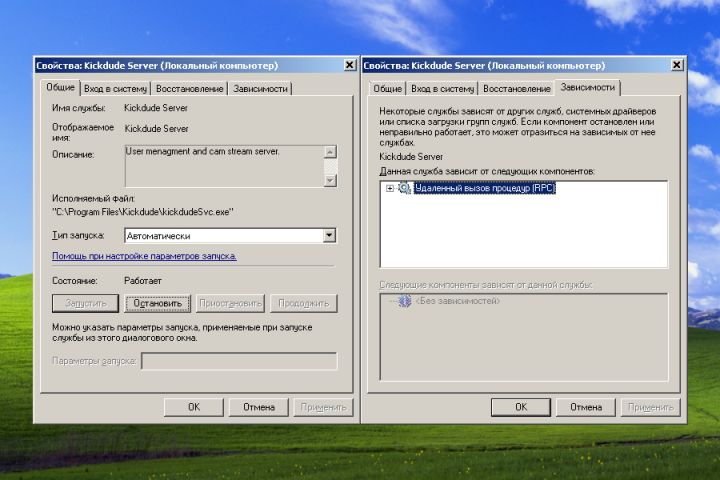This screenshot has width=720, height=480.
Task: Click the 'Без зависимостей' gear icon
Action: [x=405, y=301]
